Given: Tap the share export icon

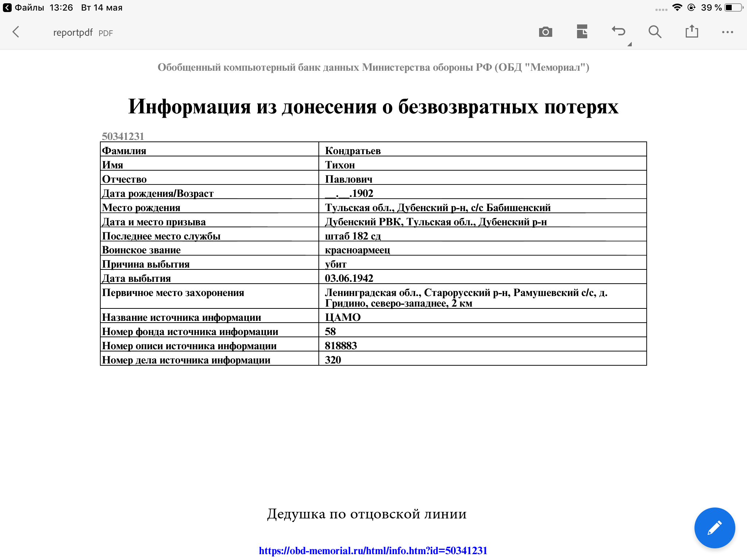Looking at the screenshot, I should pyautogui.click(x=691, y=32).
